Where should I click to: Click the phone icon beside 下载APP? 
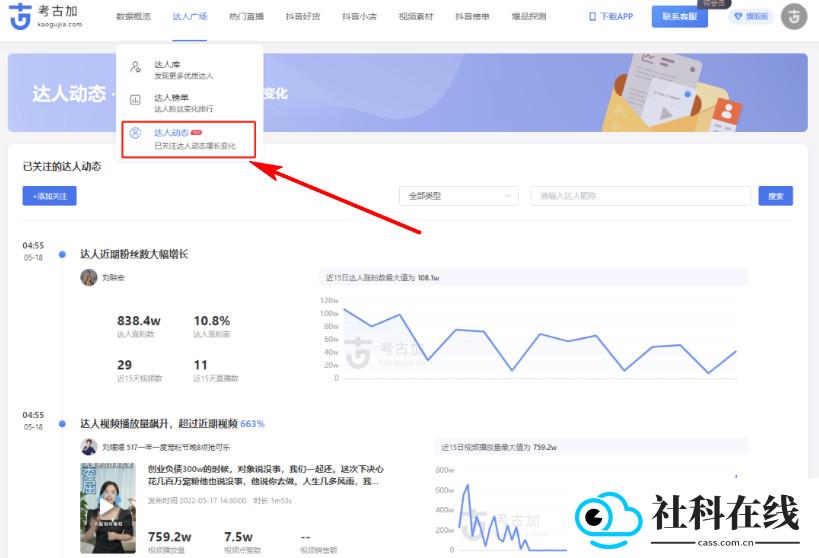pos(592,17)
